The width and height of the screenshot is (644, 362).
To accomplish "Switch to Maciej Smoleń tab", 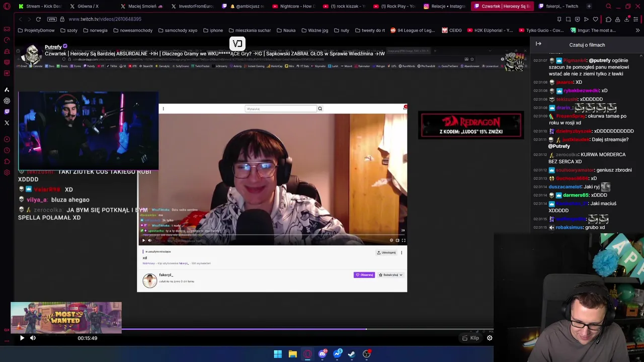I will (141, 6).
